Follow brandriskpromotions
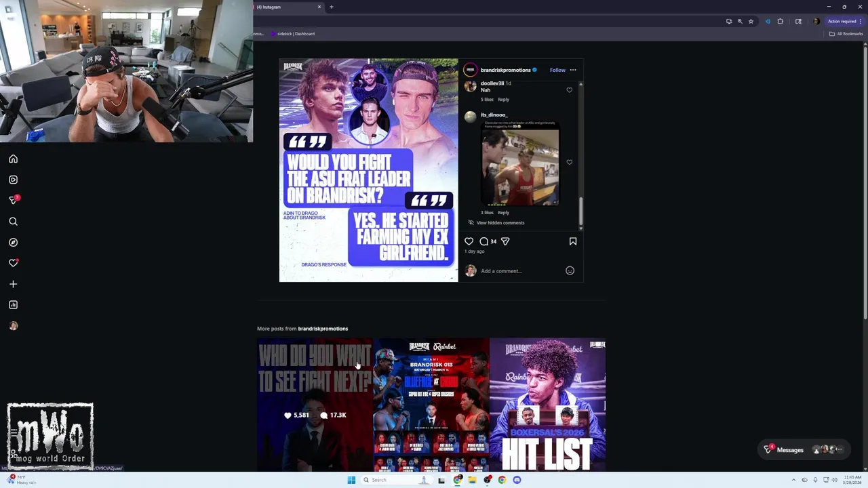The width and height of the screenshot is (868, 488). coord(557,70)
